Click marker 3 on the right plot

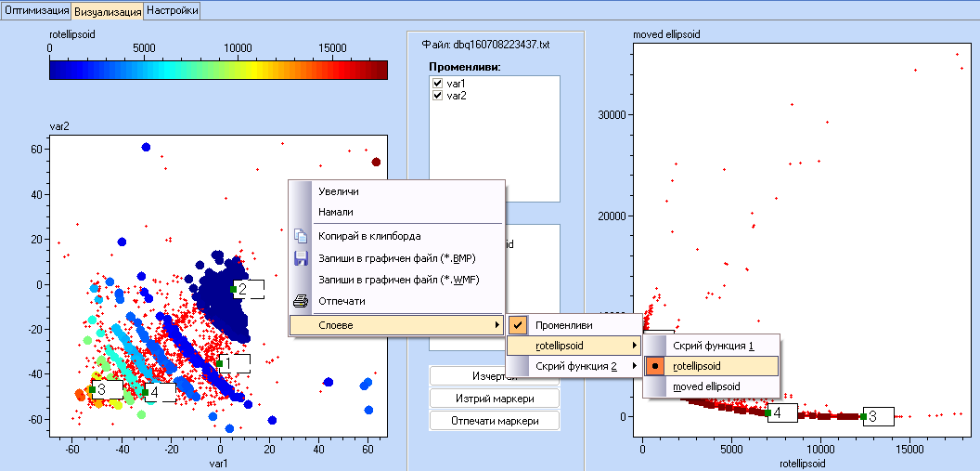click(x=878, y=416)
